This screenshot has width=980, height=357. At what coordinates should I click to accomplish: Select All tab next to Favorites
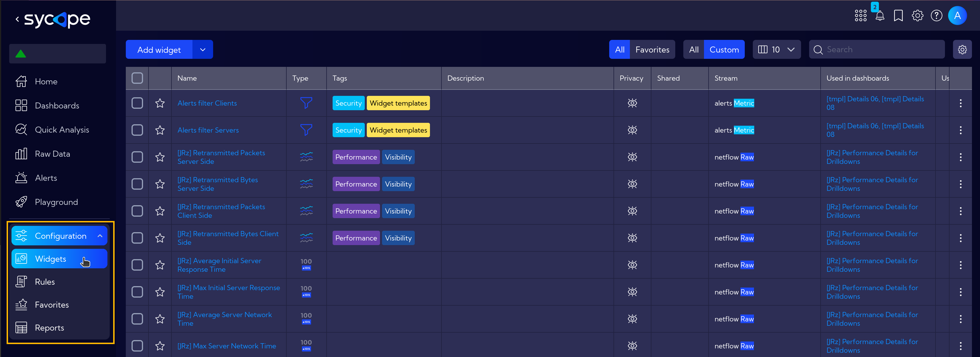click(619, 49)
